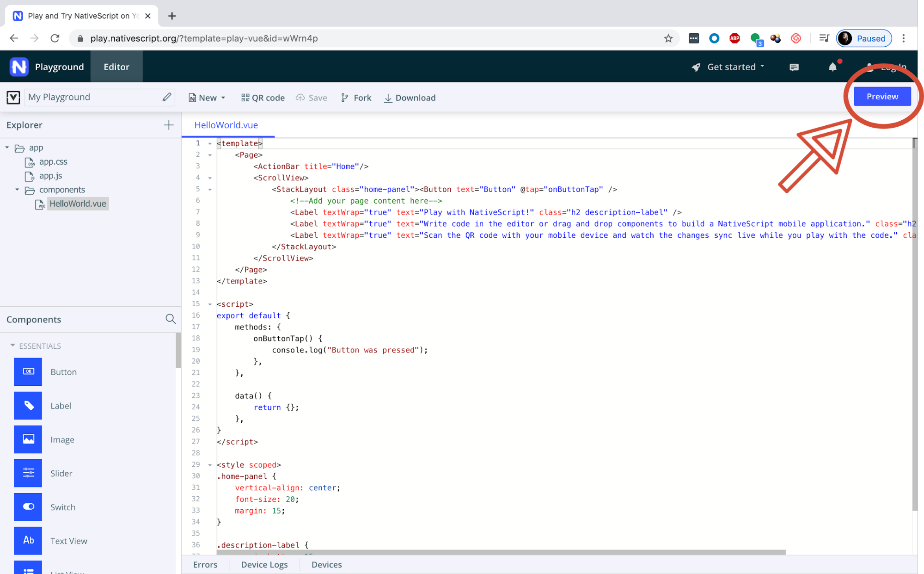Viewport: 924px width, 574px height.
Task: Fold code at line 1 template
Action: 210,144
